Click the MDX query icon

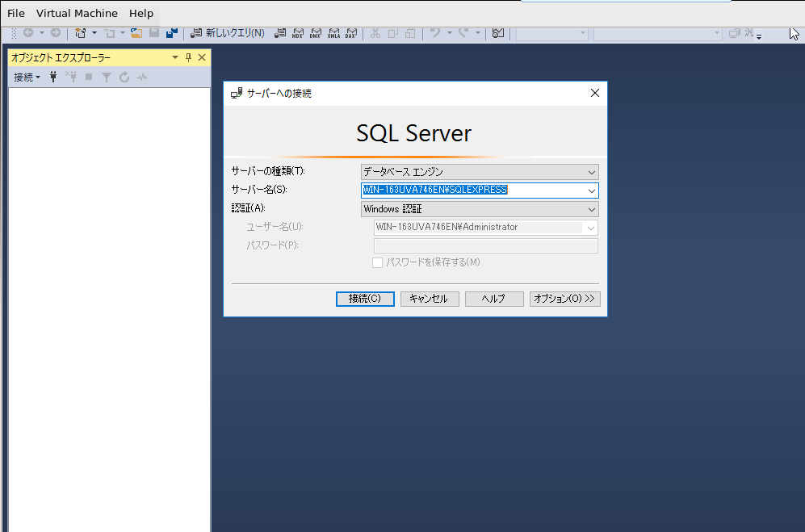(298, 33)
